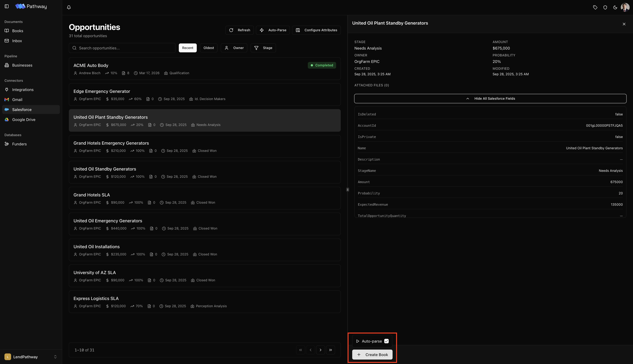The image size is (633, 364).
Task: Open Grand Hotels Emergency Generators opportunity
Action: pyautogui.click(x=205, y=146)
